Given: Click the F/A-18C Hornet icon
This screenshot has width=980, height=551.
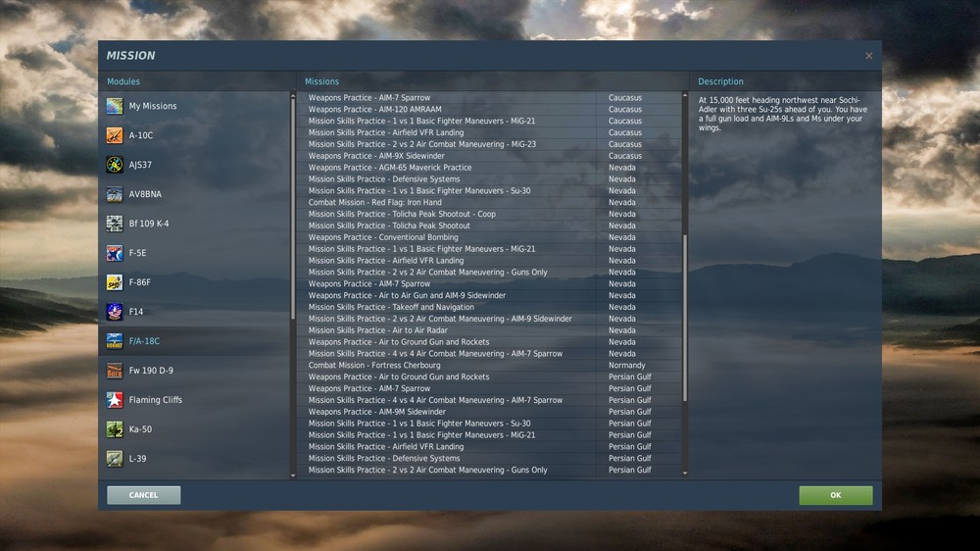Looking at the screenshot, I should pos(115,341).
